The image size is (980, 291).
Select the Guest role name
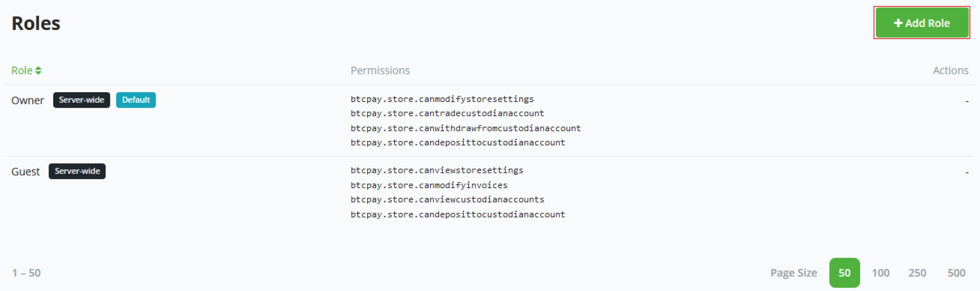tap(26, 171)
